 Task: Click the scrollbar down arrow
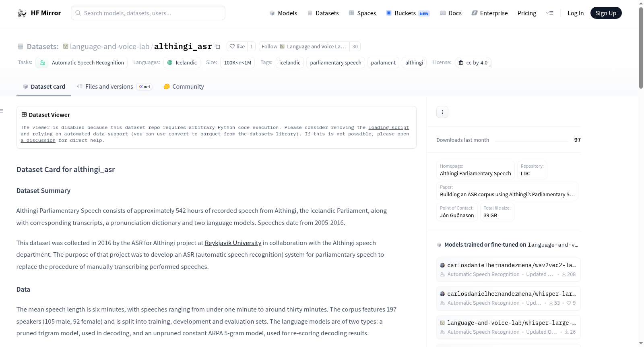click(641, 343)
